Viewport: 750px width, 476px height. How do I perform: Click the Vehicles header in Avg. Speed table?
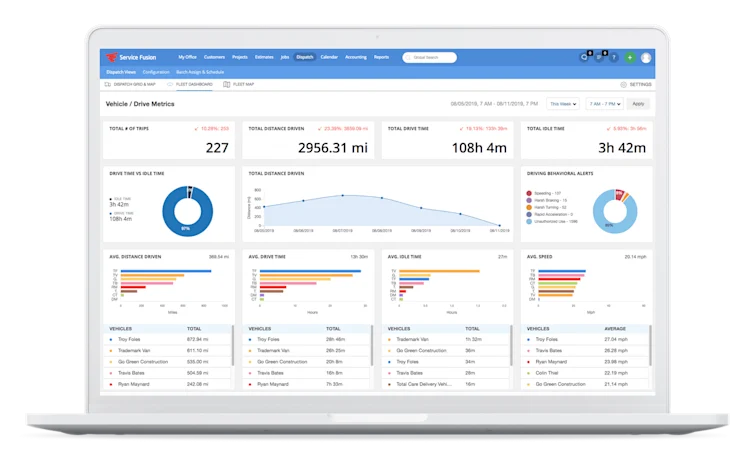tap(538, 329)
